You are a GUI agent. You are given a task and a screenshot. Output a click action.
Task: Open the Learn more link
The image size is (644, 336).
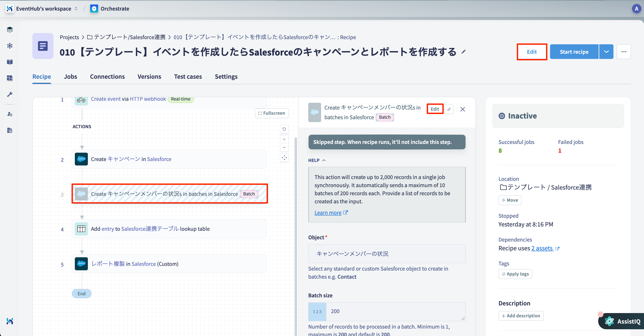(331, 213)
